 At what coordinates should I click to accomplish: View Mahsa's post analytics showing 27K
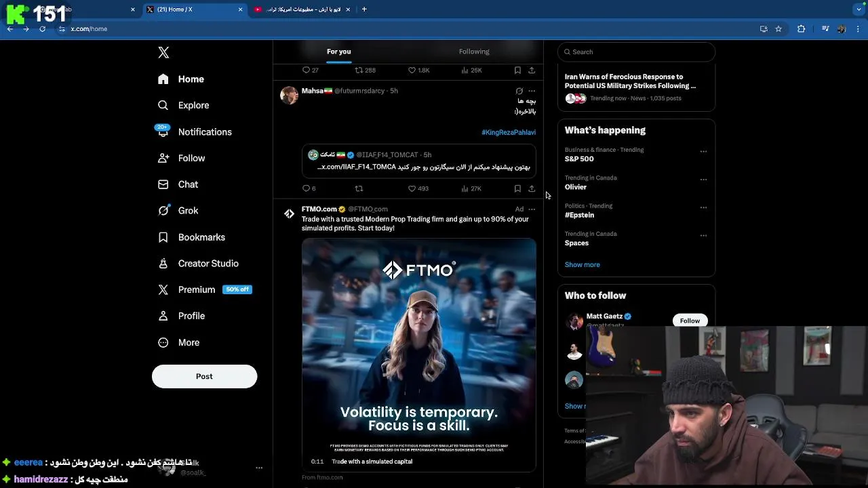(471, 188)
